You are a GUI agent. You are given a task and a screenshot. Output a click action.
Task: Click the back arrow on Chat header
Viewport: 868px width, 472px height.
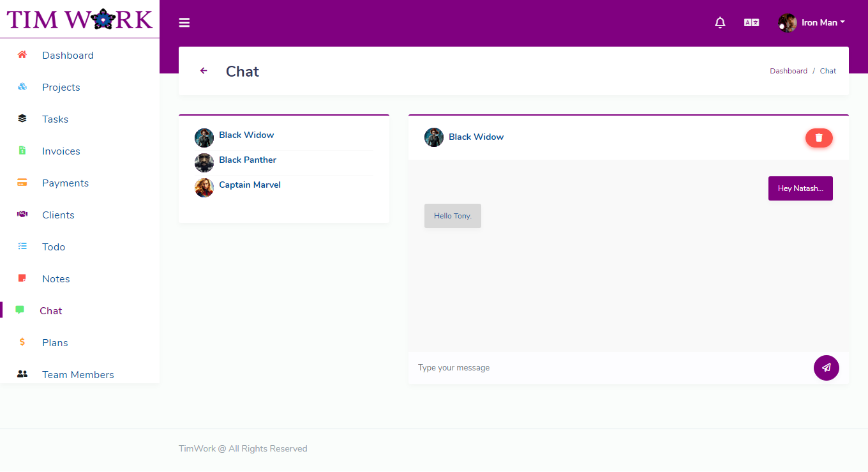pyautogui.click(x=204, y=70)
